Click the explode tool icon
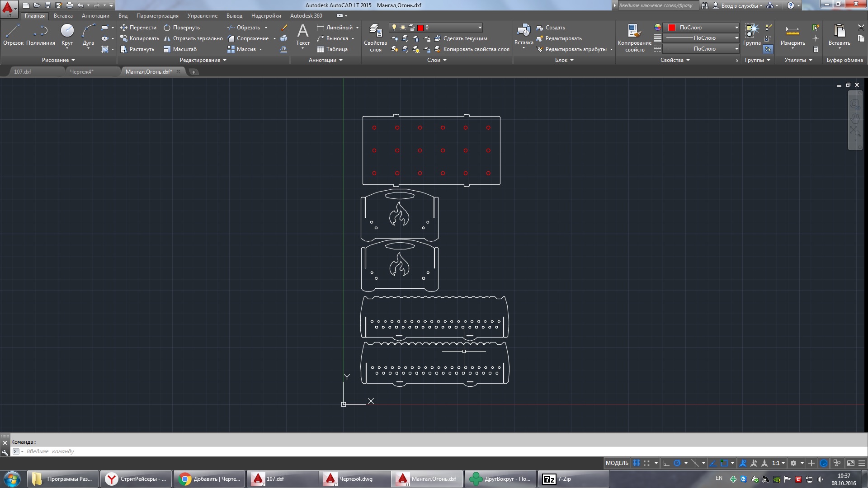The width and height of the screenshot is (868, 488). pyautogui.click(x=283, y=38)
